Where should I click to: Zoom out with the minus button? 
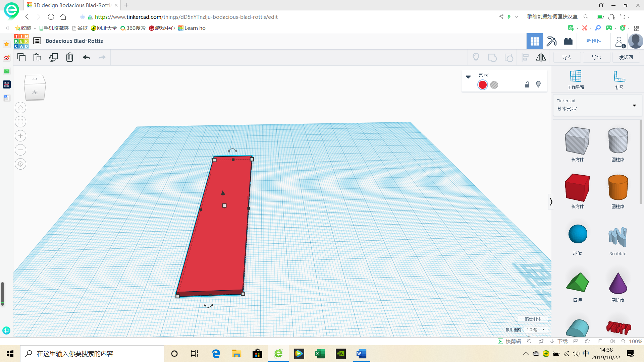point(20,150)
